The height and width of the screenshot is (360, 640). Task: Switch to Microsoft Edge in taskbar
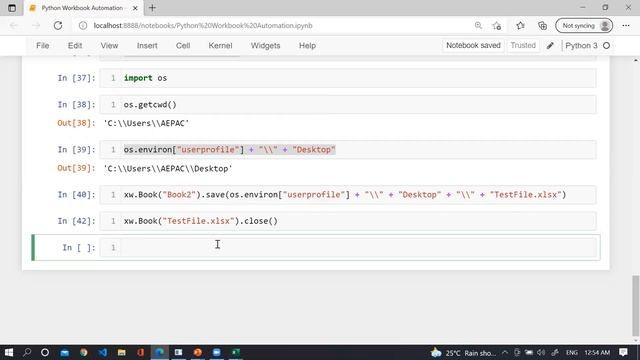point(160,352)
